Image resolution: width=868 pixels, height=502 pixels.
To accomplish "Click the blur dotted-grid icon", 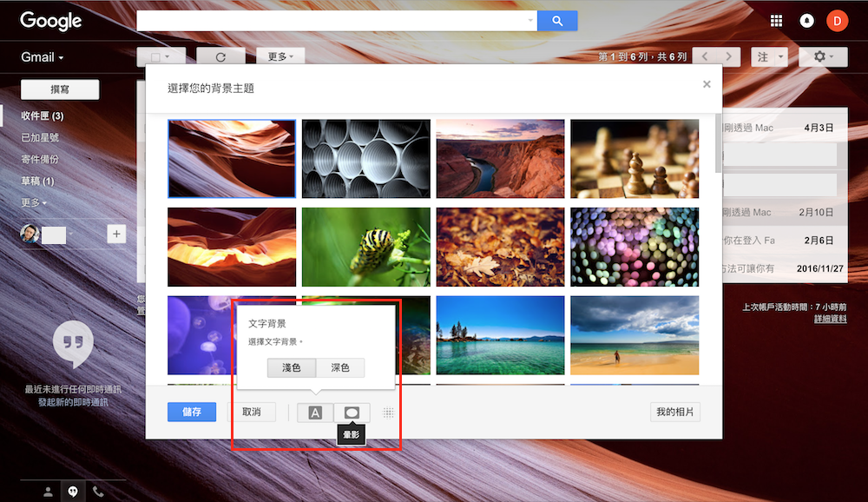I will [x=388, y=413].
